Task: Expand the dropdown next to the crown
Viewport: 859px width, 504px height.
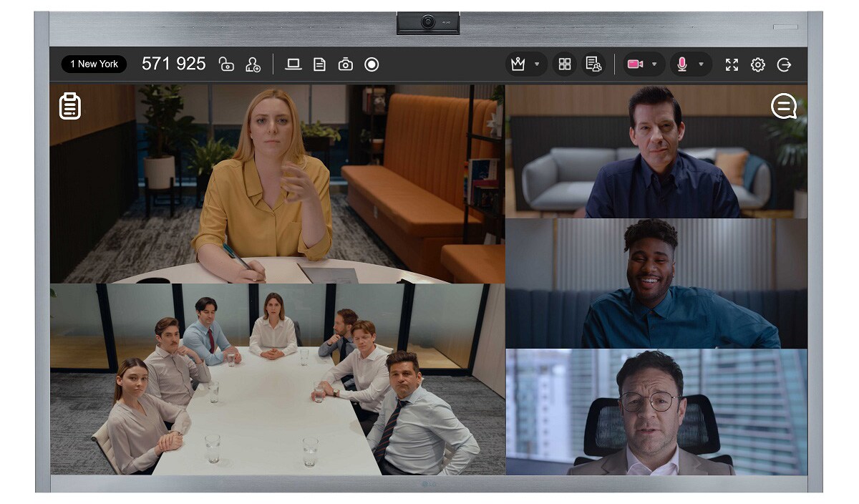Action: click(537, 64)
